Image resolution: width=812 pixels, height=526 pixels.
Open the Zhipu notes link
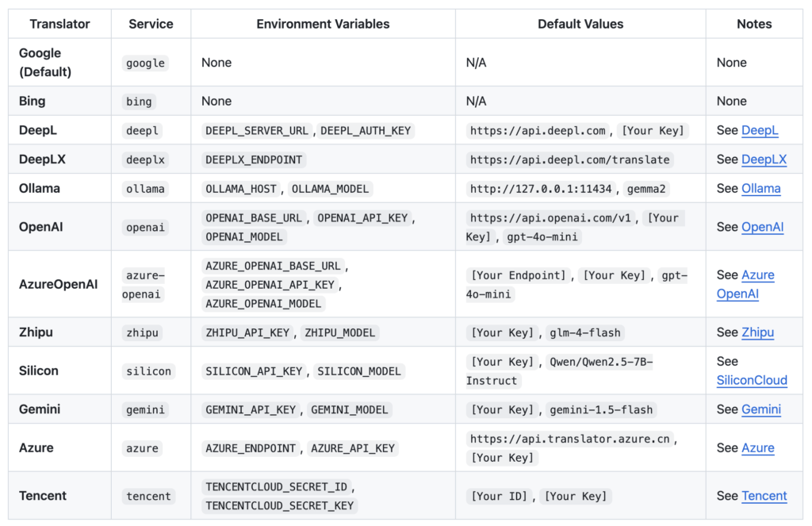coord(757,332)
